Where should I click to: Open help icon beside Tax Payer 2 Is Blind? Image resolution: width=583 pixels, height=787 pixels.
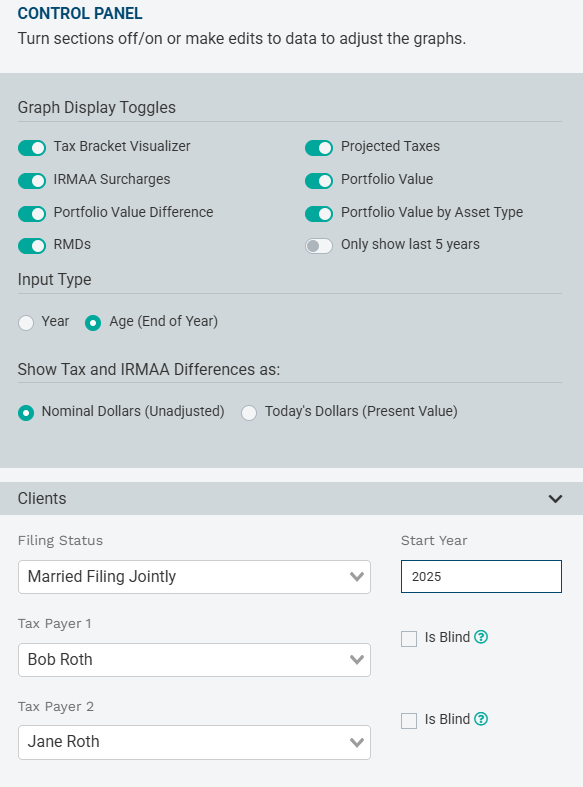481,719
